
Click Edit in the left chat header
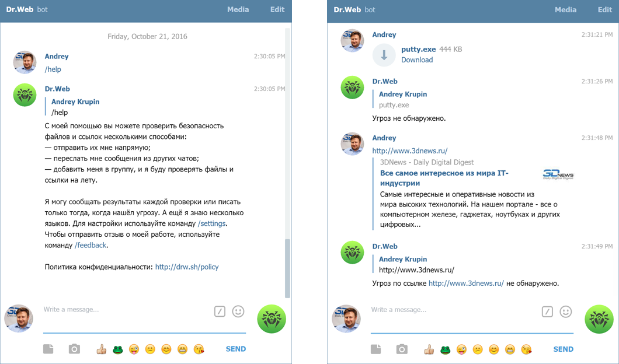point(277,9)
